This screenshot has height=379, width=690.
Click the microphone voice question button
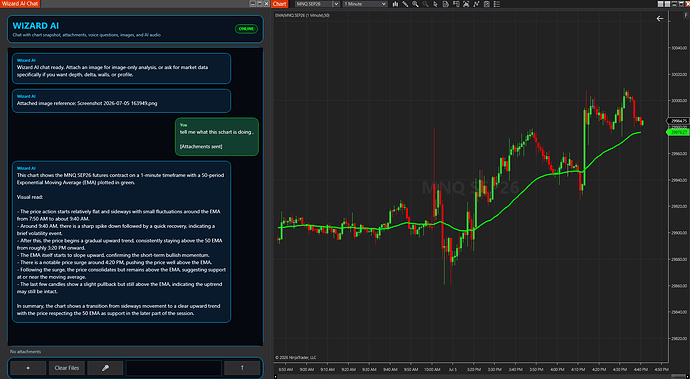point(105,368)
